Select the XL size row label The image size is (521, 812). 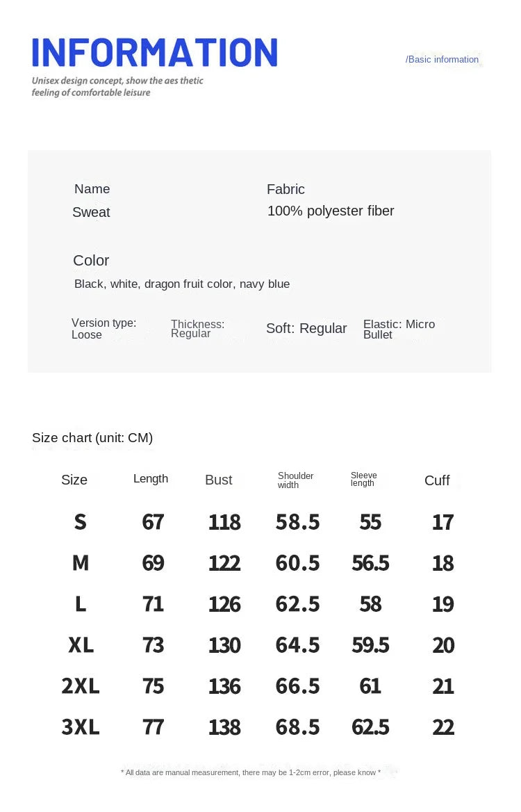(x=81, y=645)
